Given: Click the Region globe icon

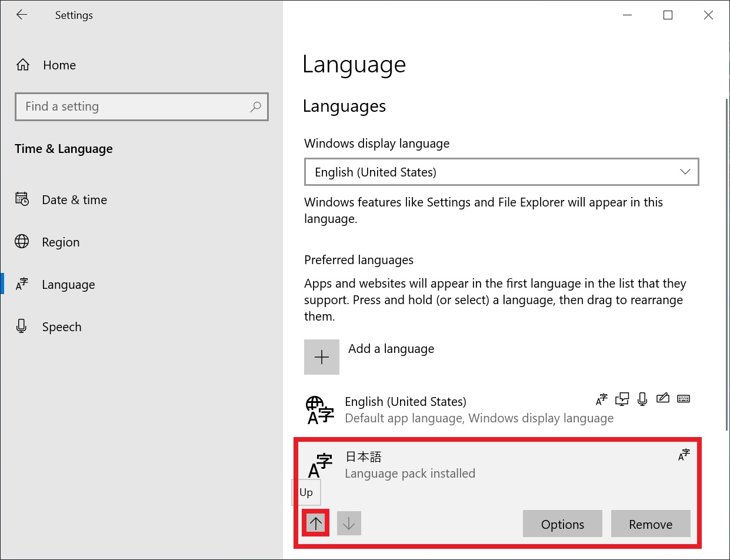Looking at the screenshot, I should pyautogui.click(x=22, y=242).
